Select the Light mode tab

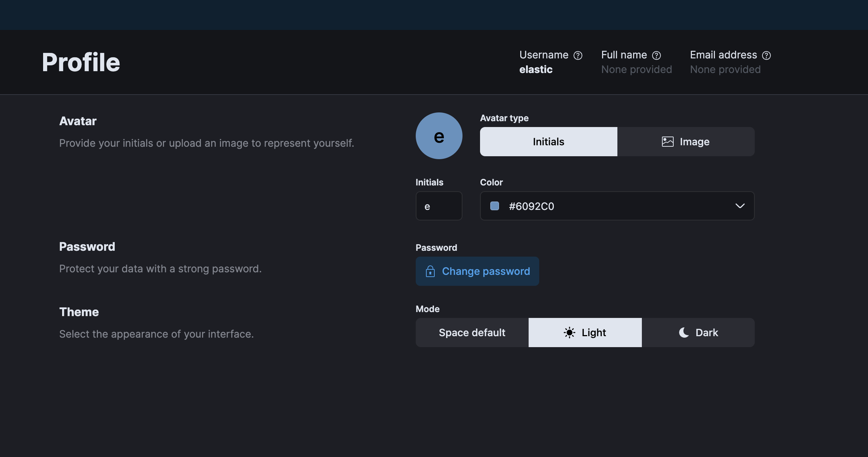tap(585, 332)
